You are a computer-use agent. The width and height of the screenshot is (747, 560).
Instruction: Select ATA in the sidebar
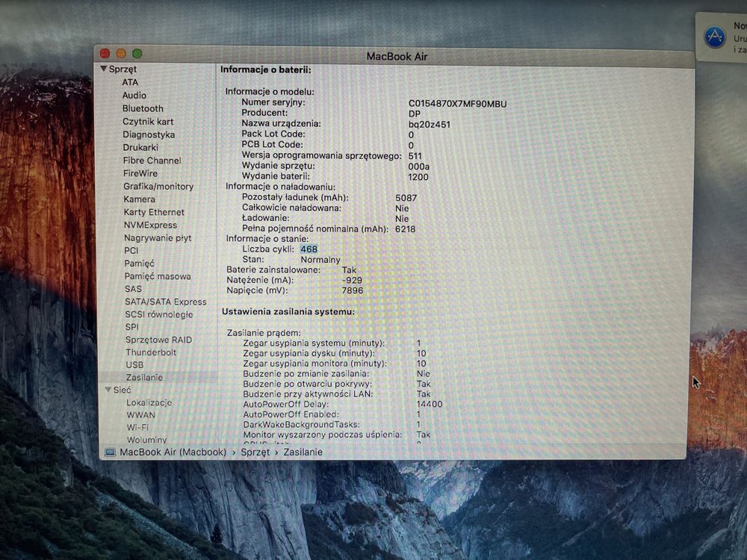tap(130, 82)
